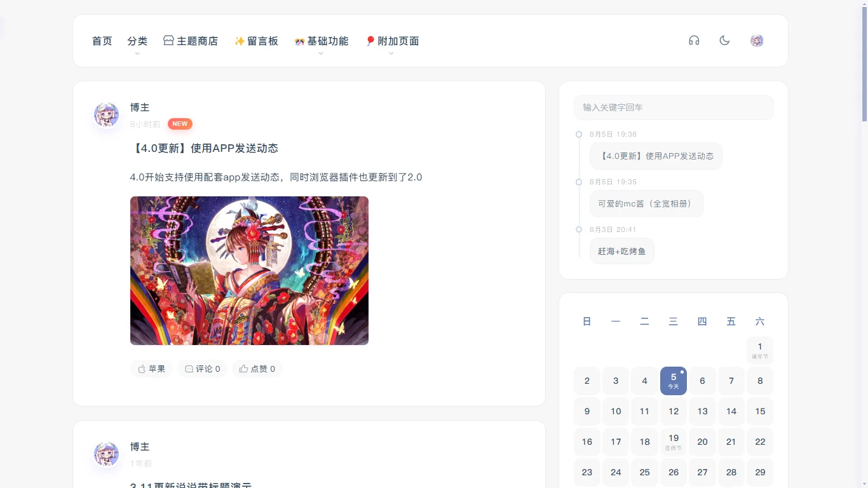
Task: Select calendar day 8
Action: [x=760, y=381]
